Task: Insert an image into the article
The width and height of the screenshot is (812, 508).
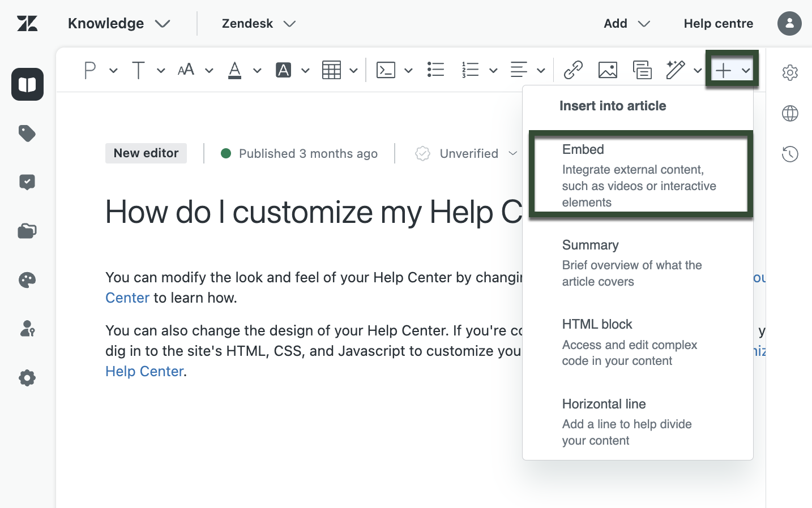Action: click(608, 70)
